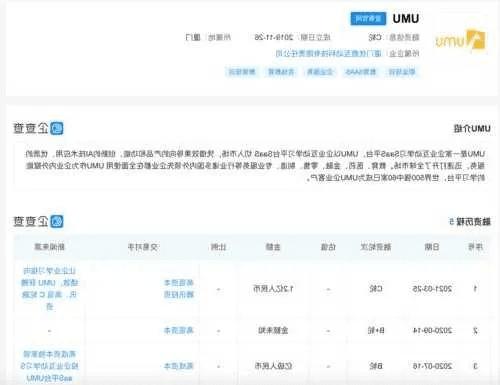Open the 高成资本 investor link
Image resolution: width=500 pixels, height=385 pixels.
tap(179, 366)
